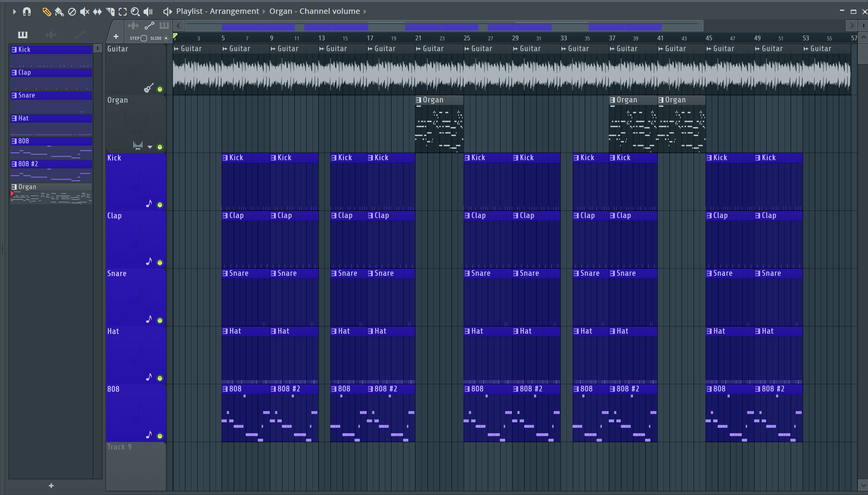Open menu of first Kick clip at bar 5
This screenshot has width=868, height=495.
(225, 158)
